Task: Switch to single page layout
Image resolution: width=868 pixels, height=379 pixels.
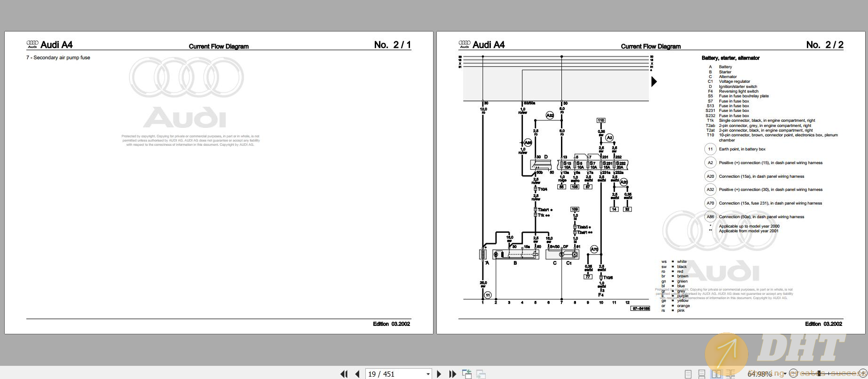Action: (x=688, y=374)
